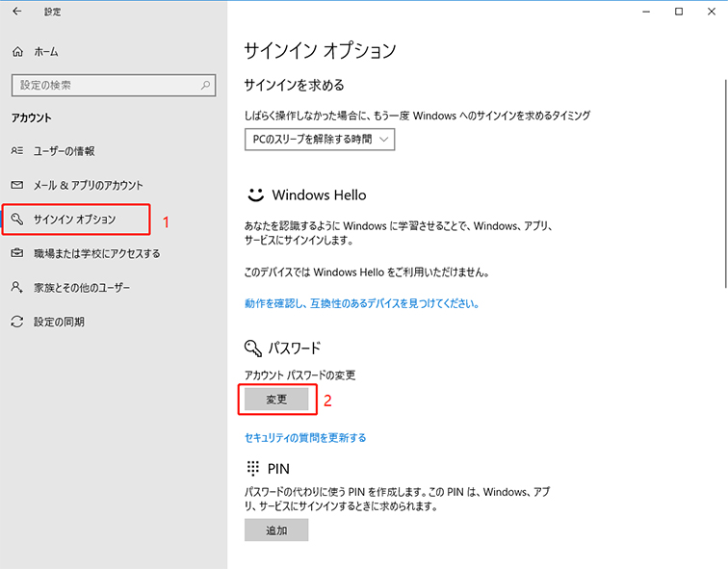Click the Windows Hello heading text
Screen dimensions: 728x569
pyautogui.click(x=319, y=194)
